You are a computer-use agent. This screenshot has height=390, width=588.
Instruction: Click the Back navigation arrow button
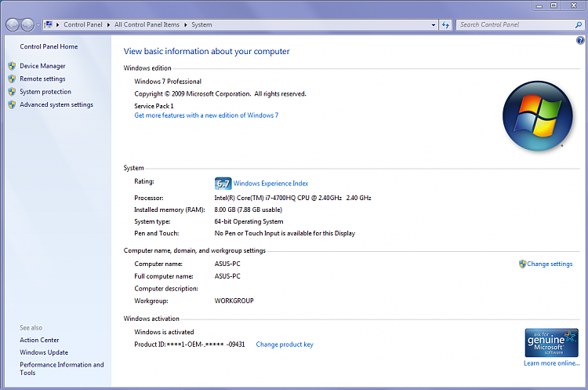[13, 25]
